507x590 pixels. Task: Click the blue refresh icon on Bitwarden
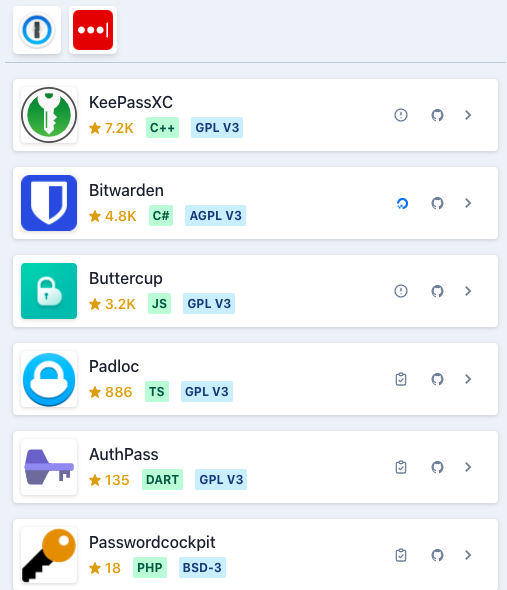click(402, 204)
